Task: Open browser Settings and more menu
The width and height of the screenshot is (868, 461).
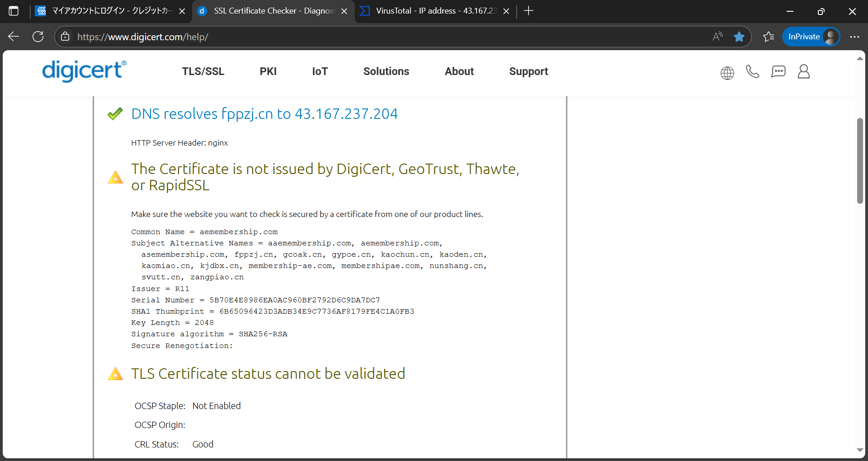Action: pyautogui.click(x=854, y=37)
